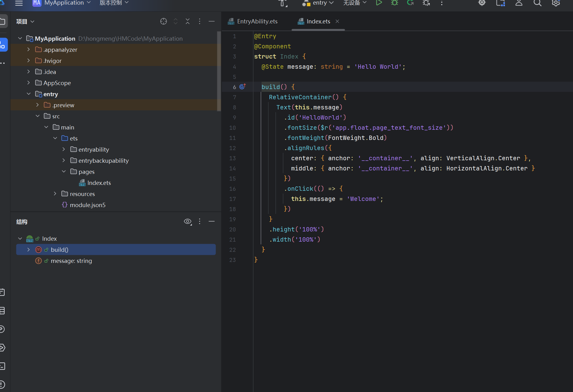This screenshot has height=392, width=573.
Task: Toggle structure view options eye icon
Action: 188,222
